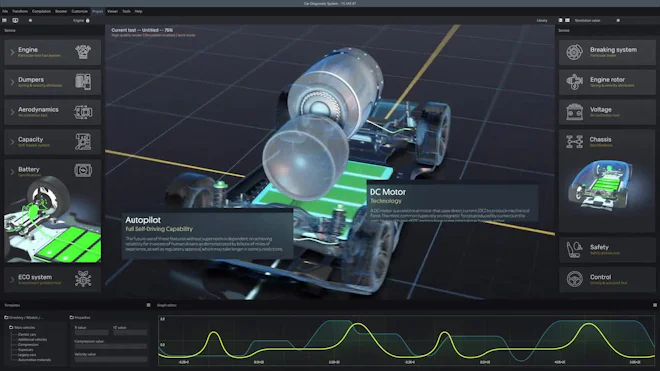
Task: Click the Graph editor panel menu icon
Action: point(655,305)
